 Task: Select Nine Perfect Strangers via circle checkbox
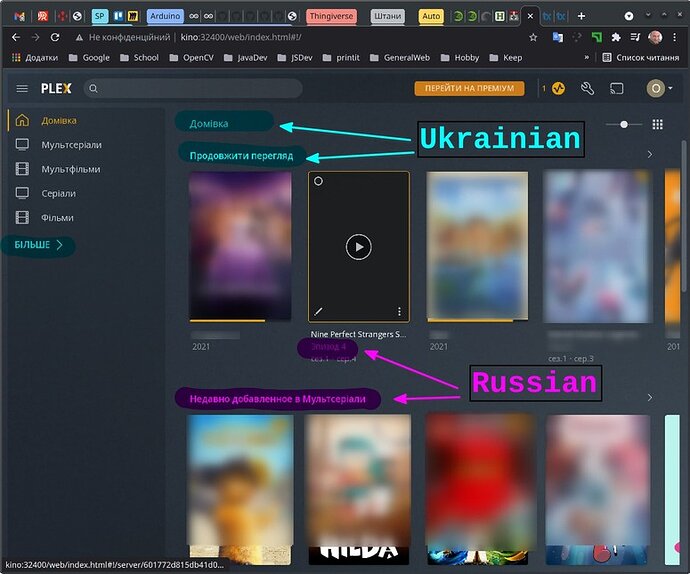click(x=318, y=181)
